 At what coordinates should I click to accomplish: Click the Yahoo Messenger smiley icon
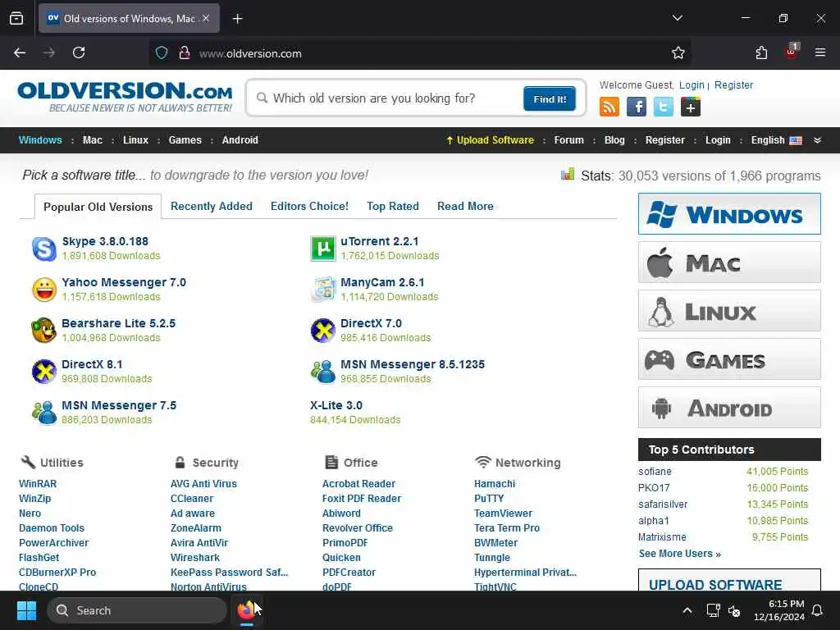[x=44, y=290]
